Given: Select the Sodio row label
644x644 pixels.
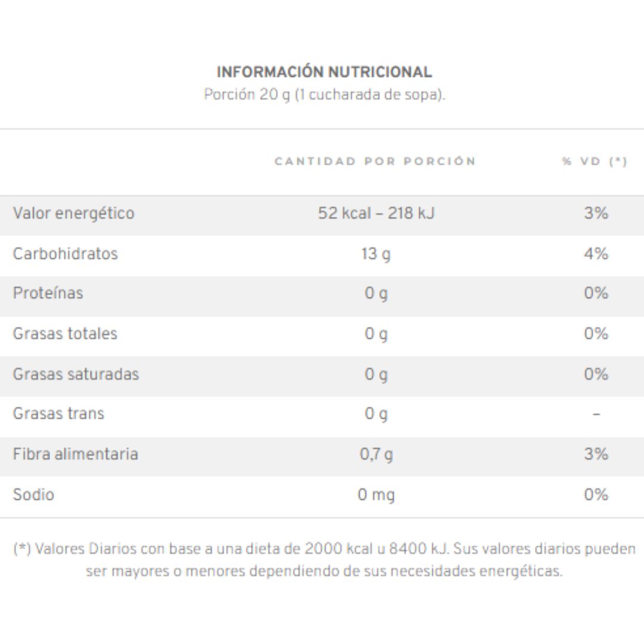Looking at the screenshot, I should coord(33,494).
